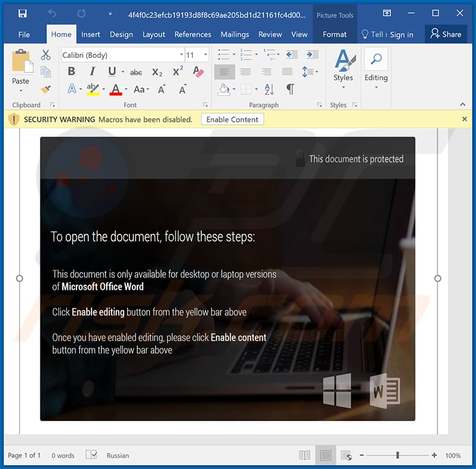Open the File tab

point(24,34)
